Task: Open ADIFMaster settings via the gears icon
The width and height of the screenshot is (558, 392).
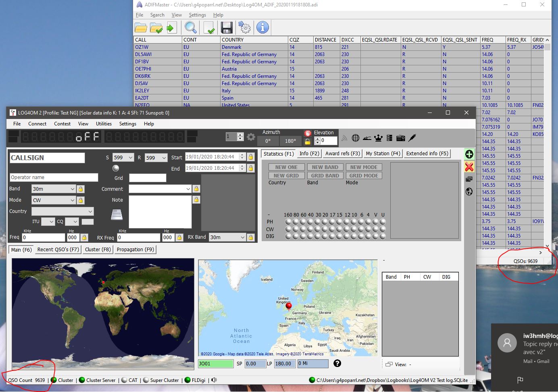Action: coord(244,27)
